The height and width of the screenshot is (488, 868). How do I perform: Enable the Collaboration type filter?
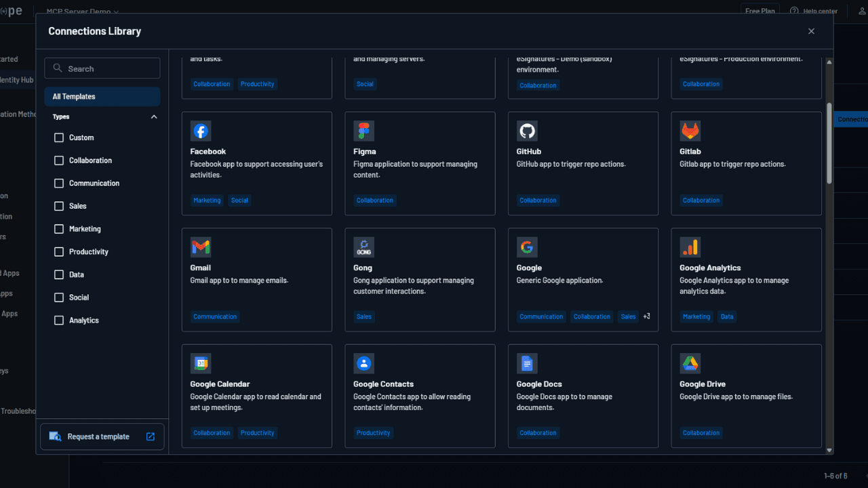[58, 160]
